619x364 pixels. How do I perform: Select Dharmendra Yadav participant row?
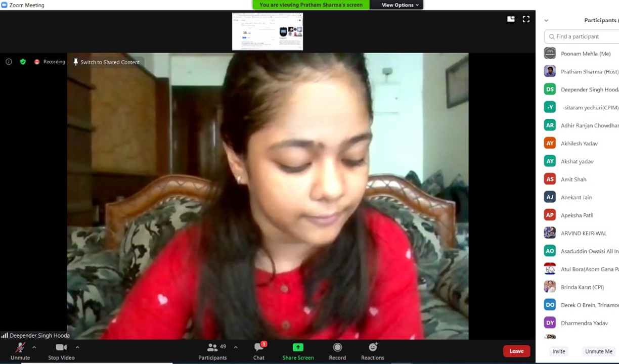click(582, 323)
